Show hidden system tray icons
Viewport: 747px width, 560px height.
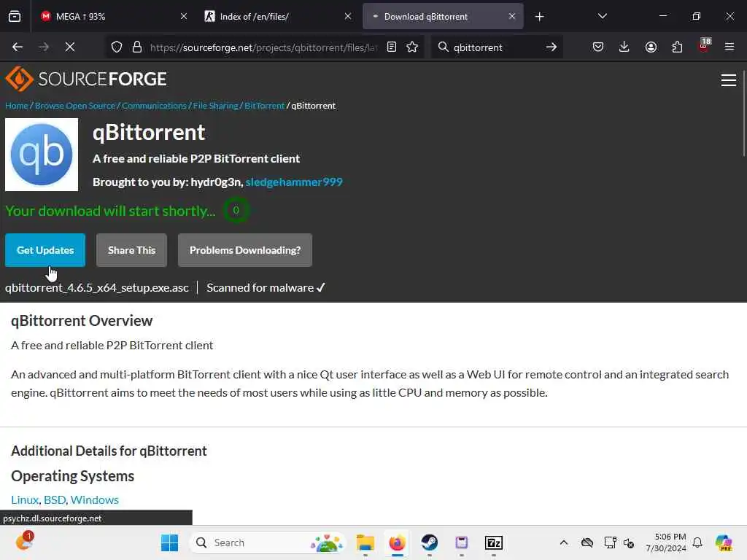(x=564, y=542)
